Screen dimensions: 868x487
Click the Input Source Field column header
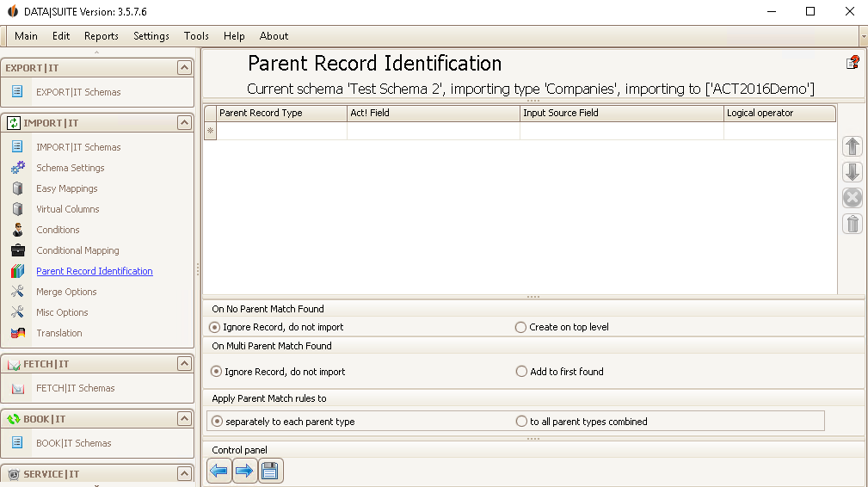(622, 113)
